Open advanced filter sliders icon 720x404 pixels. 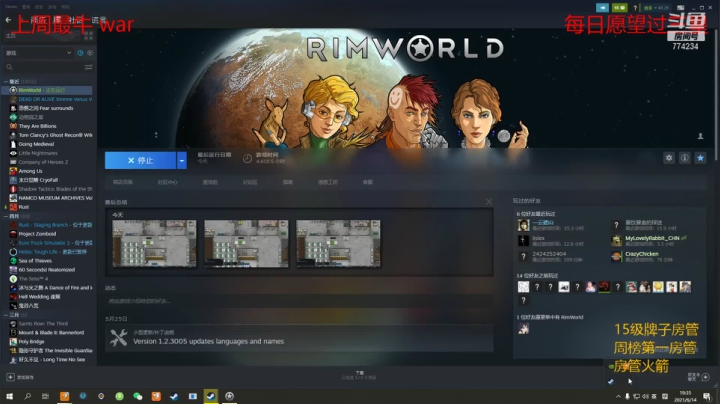[x=89, y=67]
